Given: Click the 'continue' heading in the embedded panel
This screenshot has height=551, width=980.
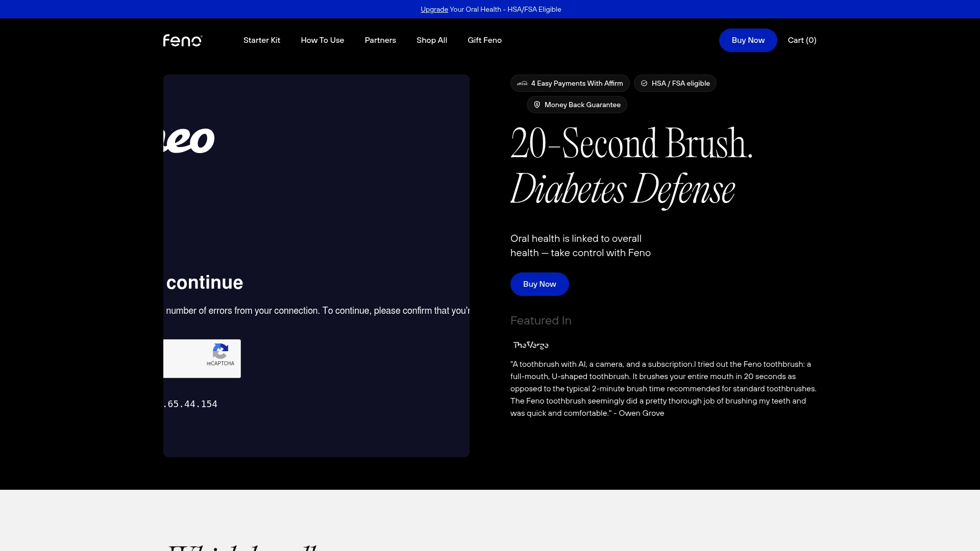Looking at the screenshot, I should pos(205,283).
